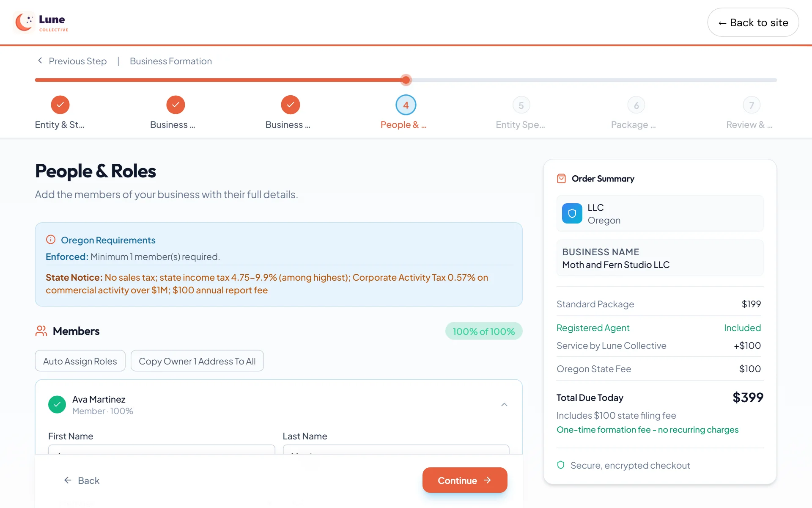Click the blue LLC shield icon

[x=572, y=213]
